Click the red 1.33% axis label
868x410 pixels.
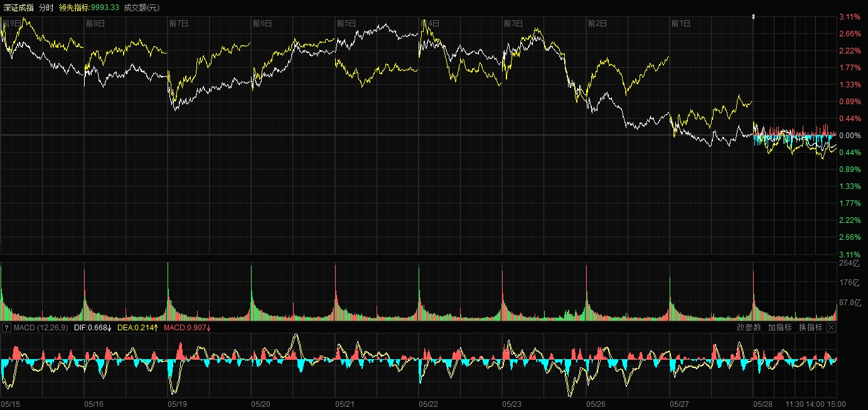point(849,84)
